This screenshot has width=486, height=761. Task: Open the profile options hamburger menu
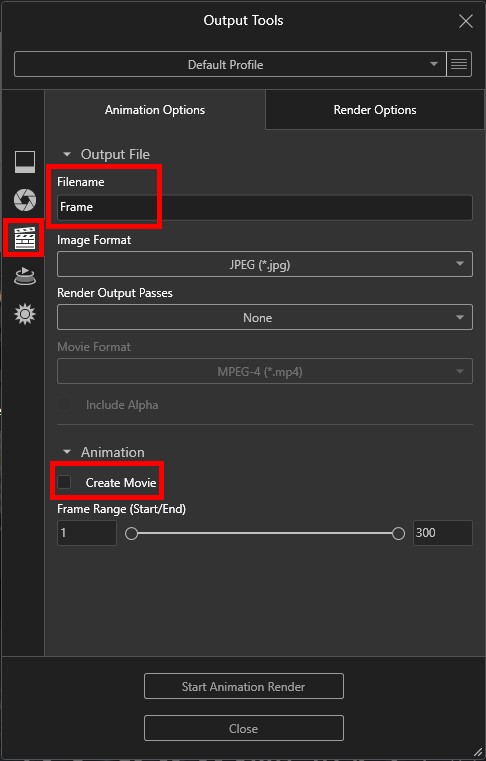pyautogui.click(x=459, y=64)
